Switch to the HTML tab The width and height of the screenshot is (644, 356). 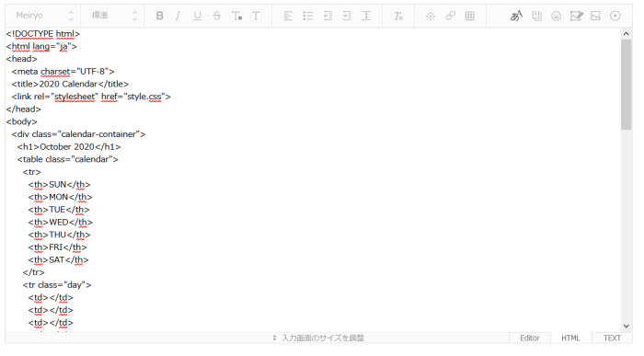click(x=570, y=338)
